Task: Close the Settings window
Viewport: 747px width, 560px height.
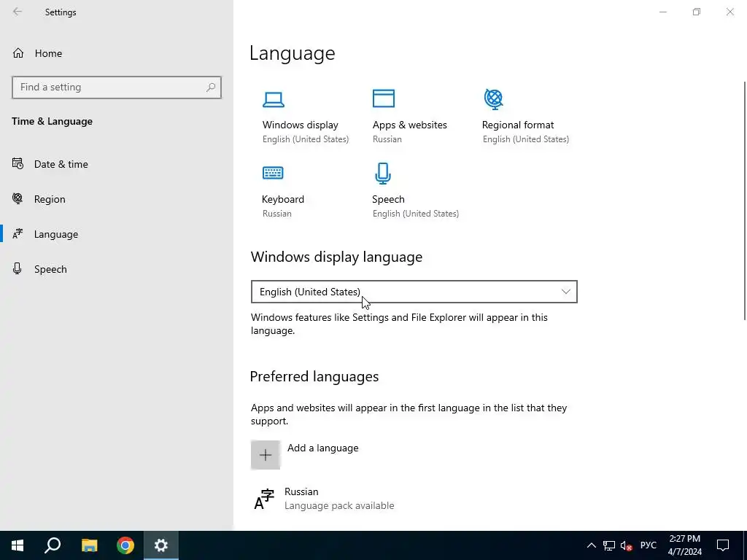Action: tap(729, 12)
